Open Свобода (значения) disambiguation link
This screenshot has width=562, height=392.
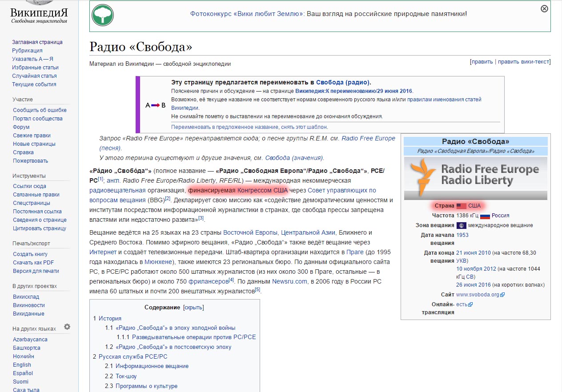[x=294, y=158]
